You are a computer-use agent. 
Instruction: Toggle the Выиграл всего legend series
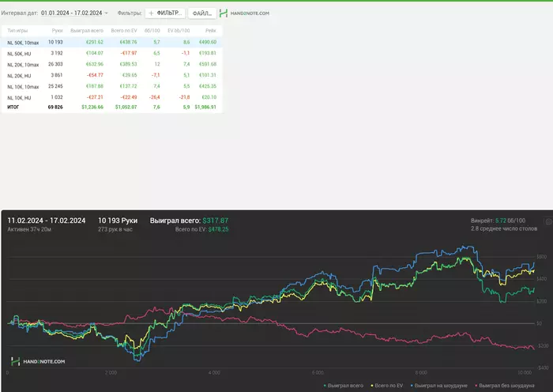click(x=344, y=386)
